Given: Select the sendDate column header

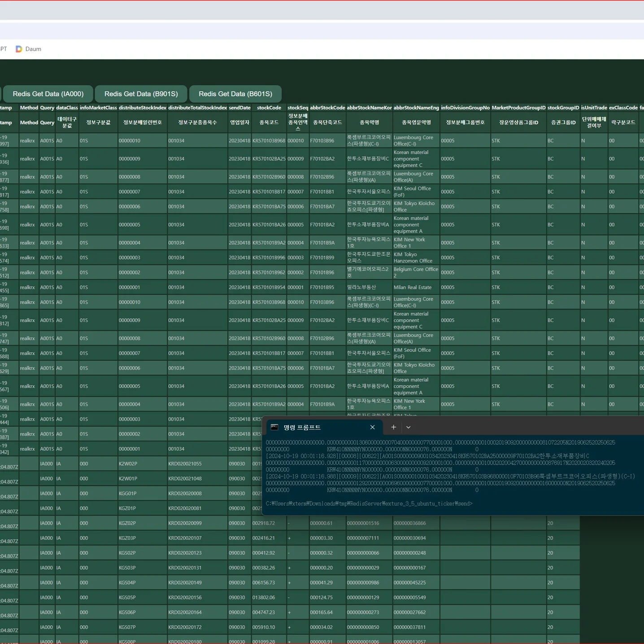Looking at the screenshot, I should tap(239, 108).
